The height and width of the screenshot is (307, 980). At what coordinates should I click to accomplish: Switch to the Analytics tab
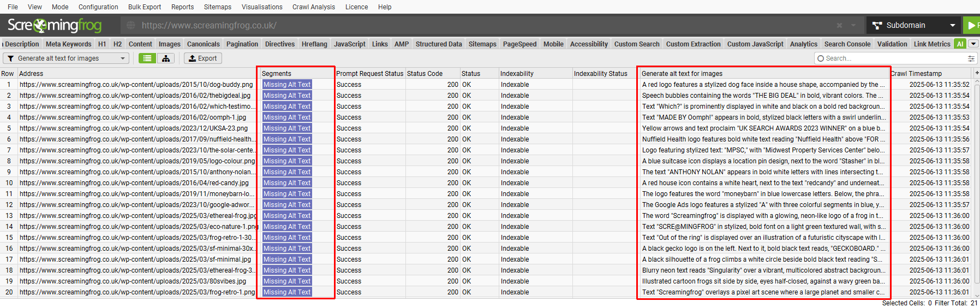(804, 44)
